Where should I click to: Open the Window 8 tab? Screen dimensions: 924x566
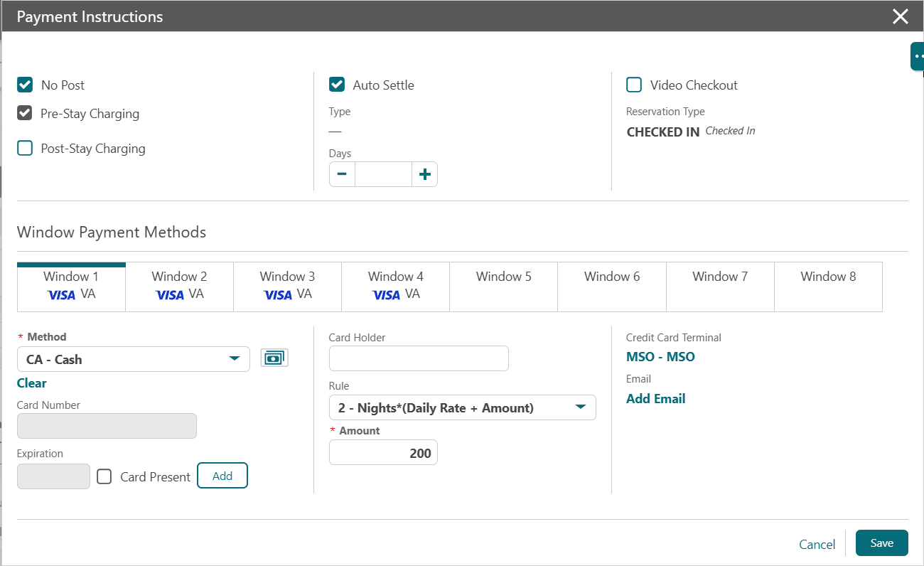pyautogui.click(x=828, y=286)
